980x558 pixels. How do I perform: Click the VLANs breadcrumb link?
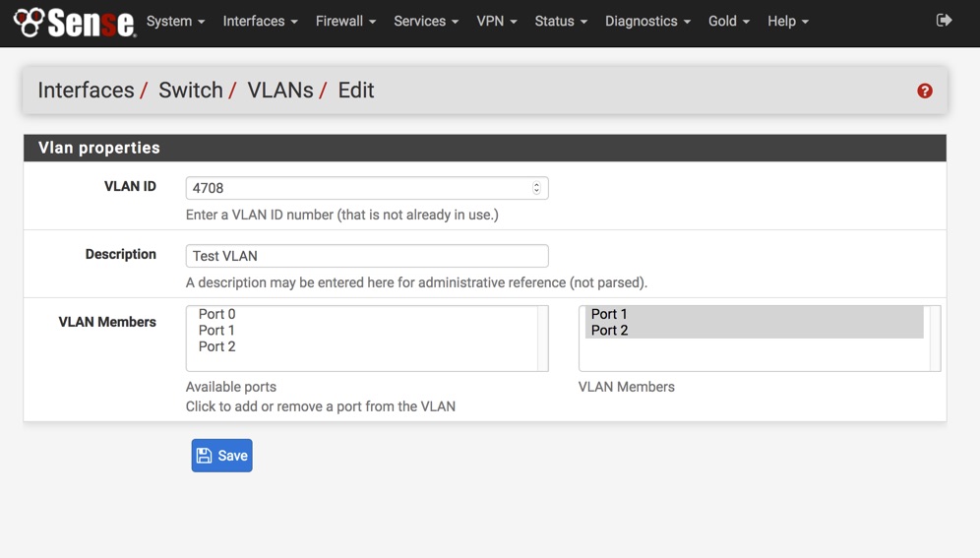[280, 91]
